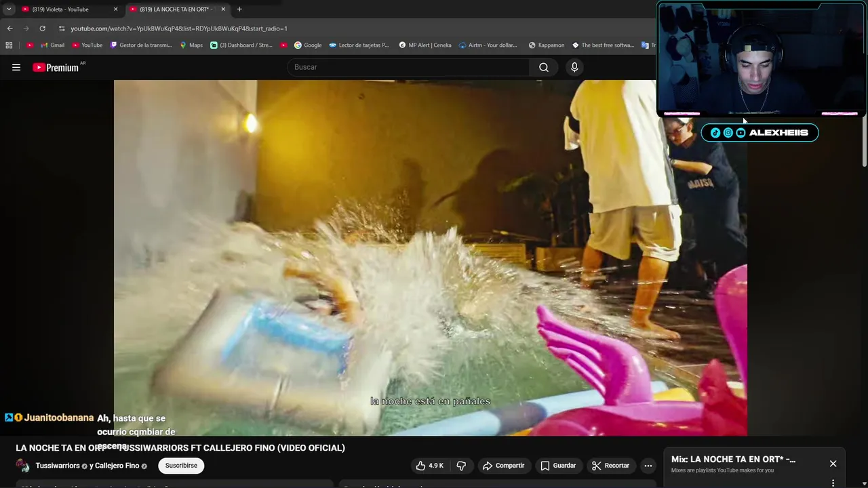Open the tab search dropdown arrow
The width and height of the screenshot is (868, 488).
coord(9,9)
